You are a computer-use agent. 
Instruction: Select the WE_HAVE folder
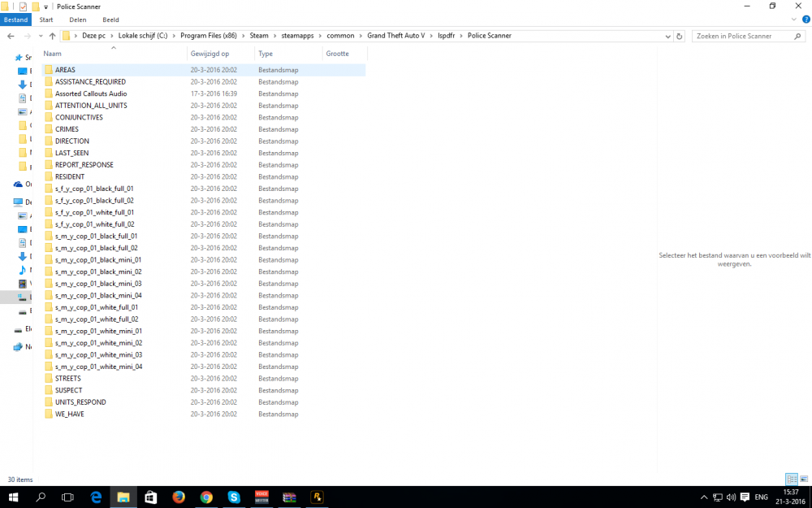pyautogui.click(x=69, y=415)
